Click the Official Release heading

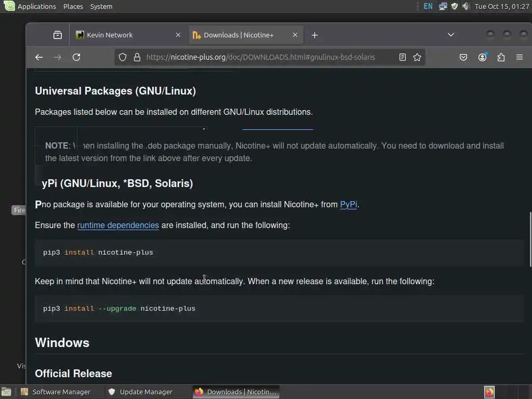tap(73, 373)
